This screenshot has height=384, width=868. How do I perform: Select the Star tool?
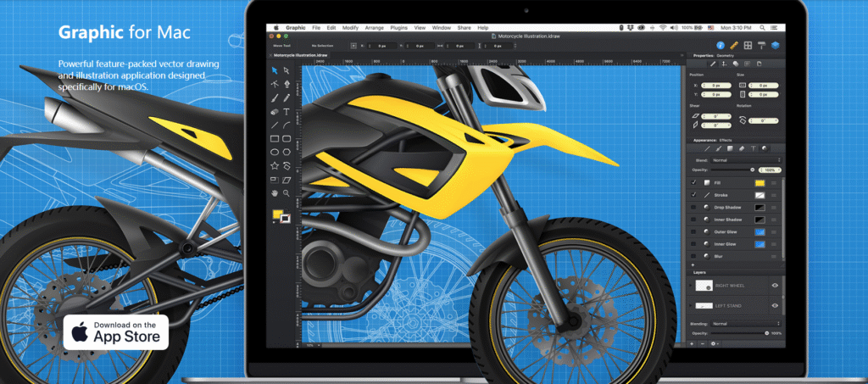point(274,165)
